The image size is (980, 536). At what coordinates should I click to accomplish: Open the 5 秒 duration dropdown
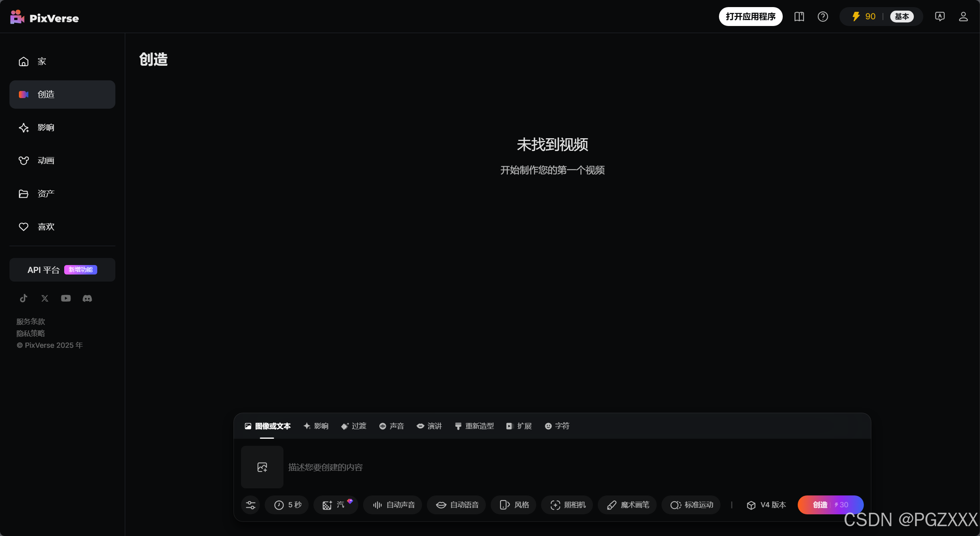pos(287,505)
